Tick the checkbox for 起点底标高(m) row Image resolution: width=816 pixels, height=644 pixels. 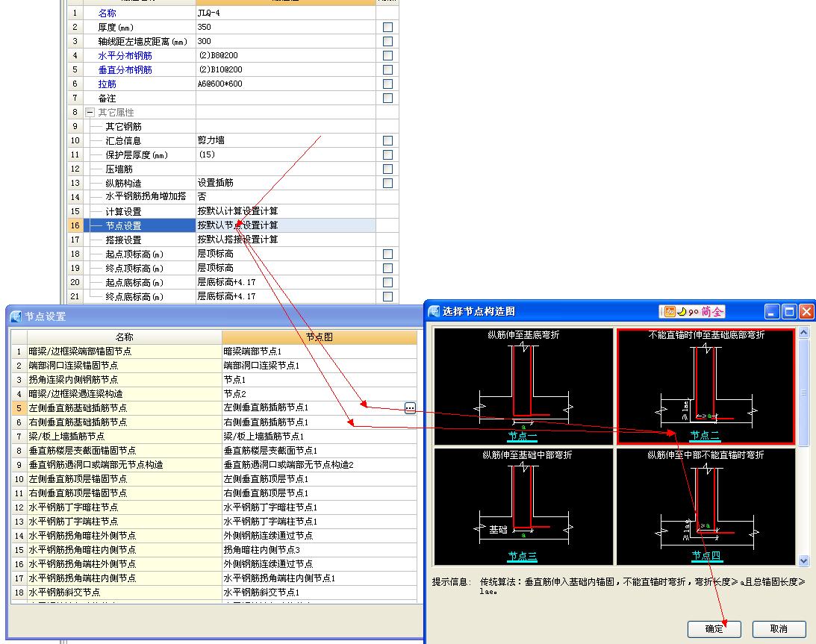click(387, 282)
